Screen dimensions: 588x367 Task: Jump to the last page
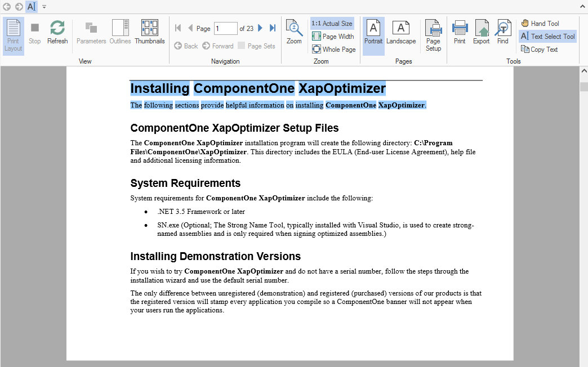pyautogui.click(x=273, y=28)
